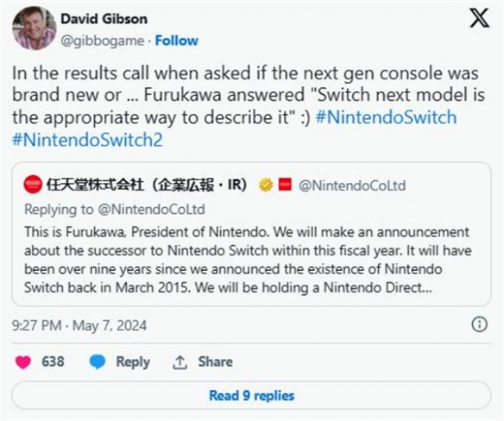Open the #NintendoSwitch hashtag

point(386,117)
